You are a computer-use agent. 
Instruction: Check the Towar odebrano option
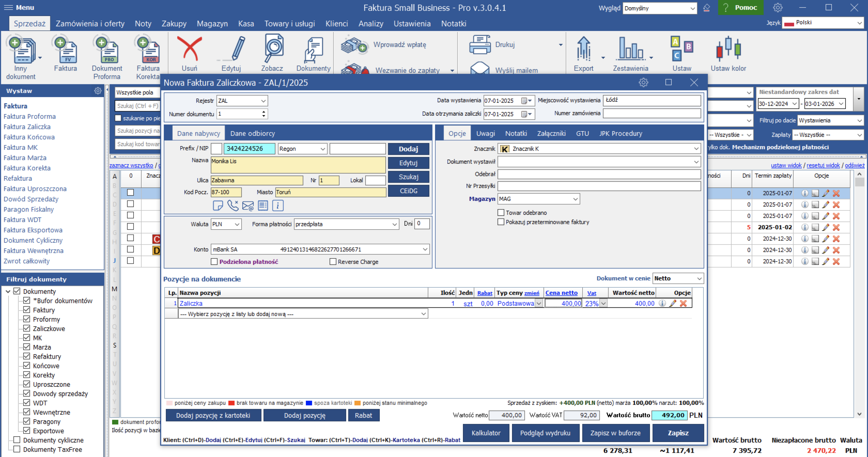point(501,212)
